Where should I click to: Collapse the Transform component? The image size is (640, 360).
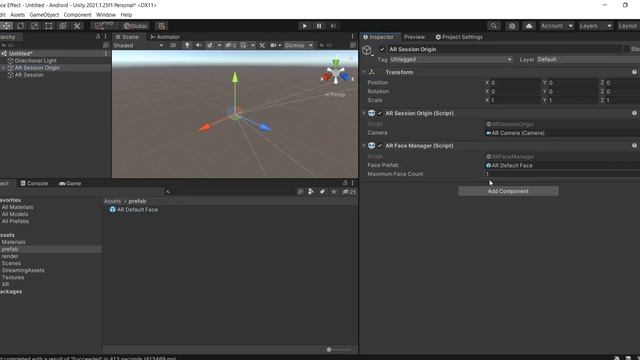[364, 72]
